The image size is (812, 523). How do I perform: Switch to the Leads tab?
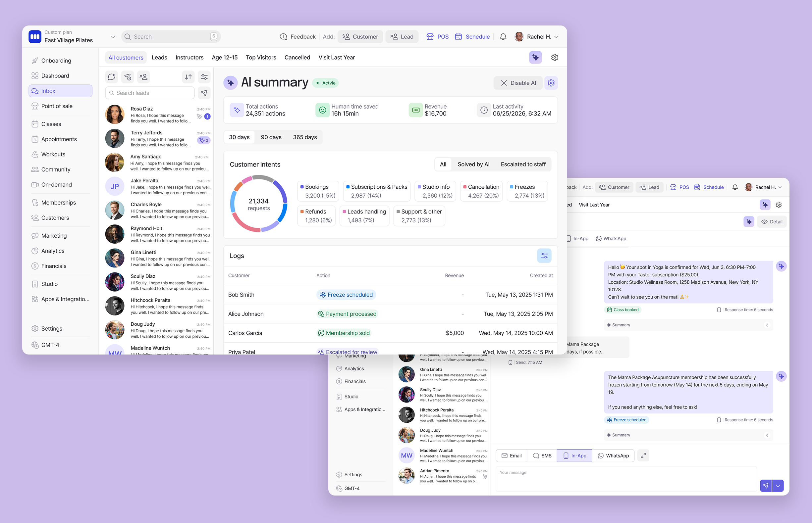tap(159, 57)
